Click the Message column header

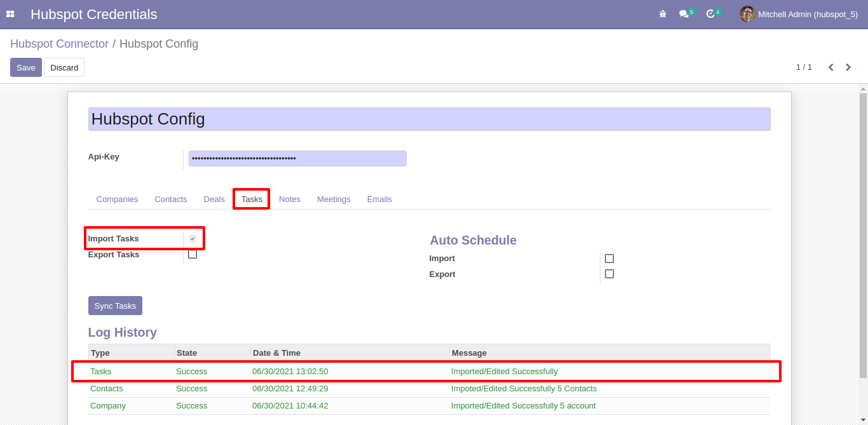(x=609, y=353)
